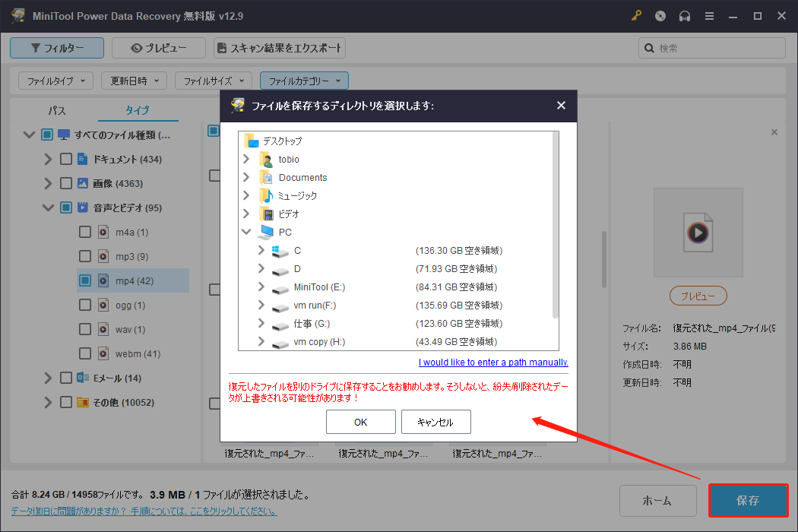This screenshot has height=532, width=798.
Task: Click the プレビュー toolbar button
Action: click(x=159, y=48)
